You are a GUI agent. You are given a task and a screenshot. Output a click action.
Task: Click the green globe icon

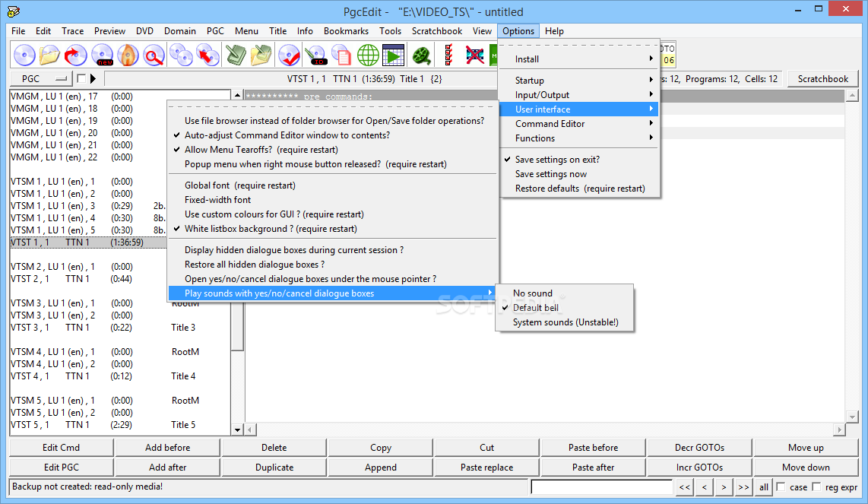click(x=368, y=55)
